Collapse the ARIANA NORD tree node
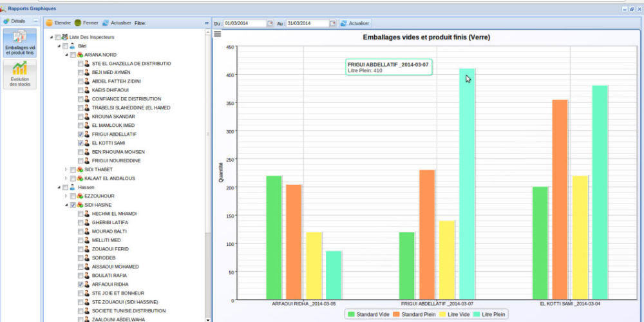This screenshot has height=322, width=644. (x=66, y=55)
